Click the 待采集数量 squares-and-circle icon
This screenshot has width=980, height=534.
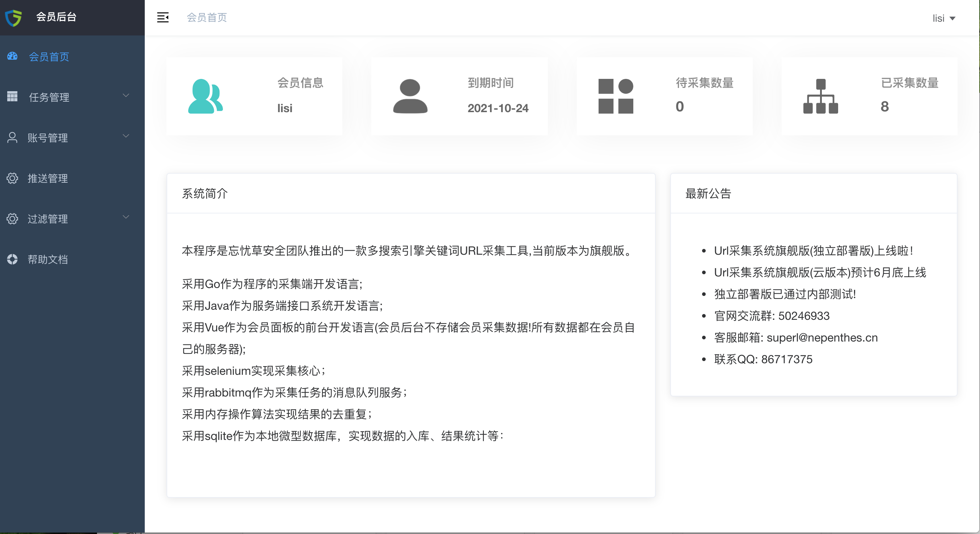pyautogui.click(x=616, y=96)
